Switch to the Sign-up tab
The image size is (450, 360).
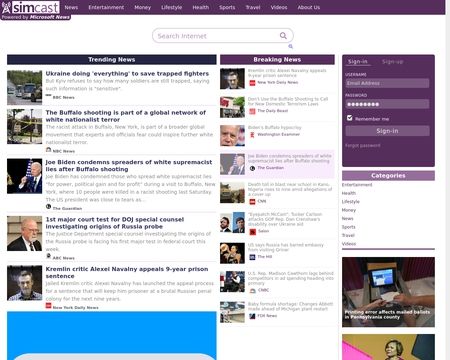pyautogui.click(x=392, y=62)
